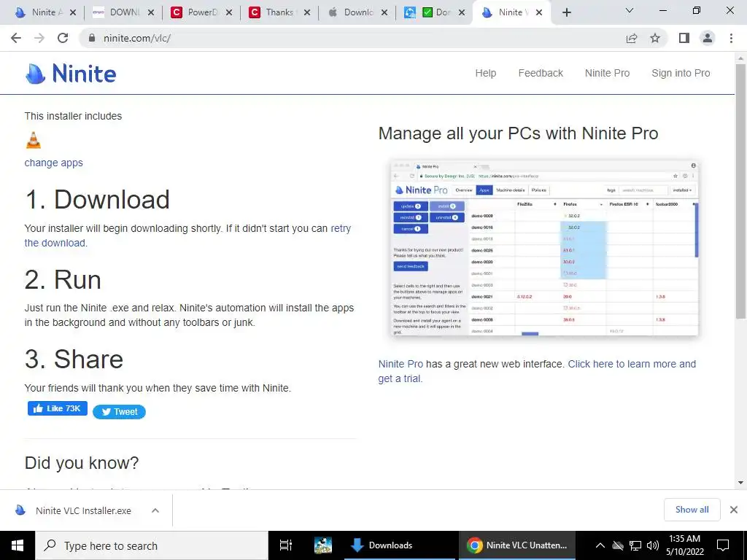747x560 pixels.
Task: Click the Ninite logo in page header
Action: pyautogui.click(x=71, y=74)
